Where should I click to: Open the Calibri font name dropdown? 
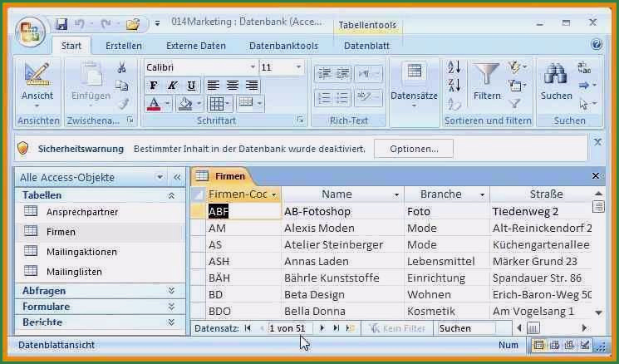[253, 67]
